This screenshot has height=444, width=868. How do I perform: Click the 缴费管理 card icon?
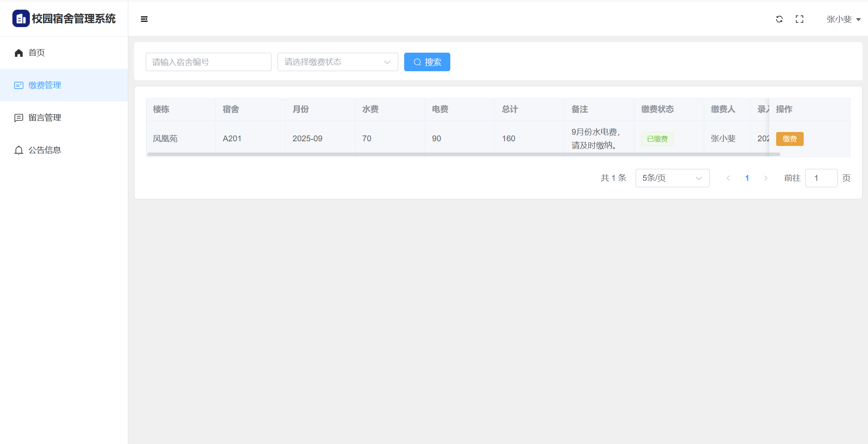pyautogui.click(x=19, y=85)
